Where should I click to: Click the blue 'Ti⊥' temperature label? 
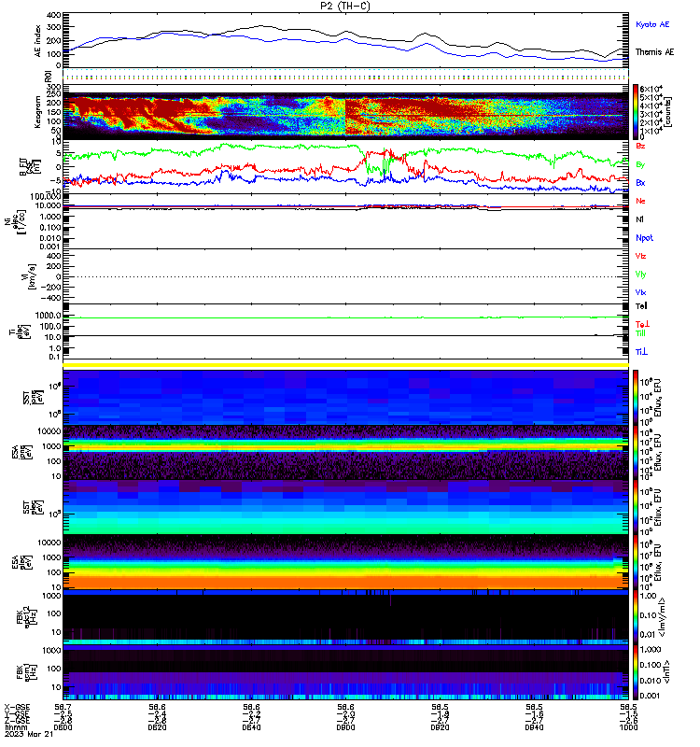(x=641, y=352)
